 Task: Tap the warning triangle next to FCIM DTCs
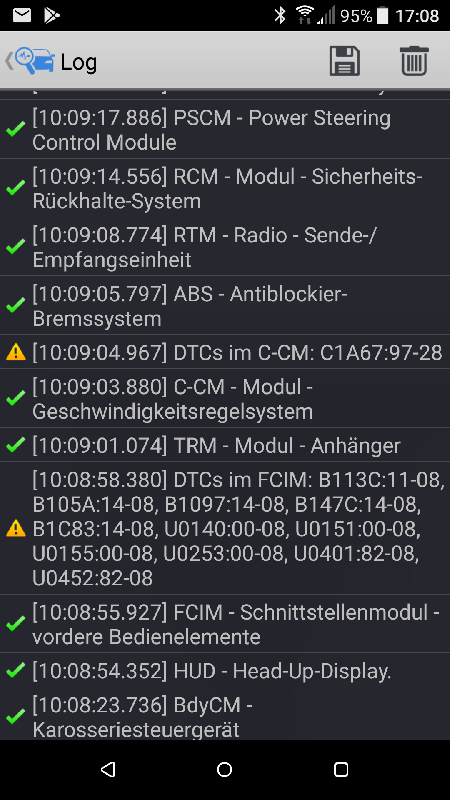tap(16, 529)
